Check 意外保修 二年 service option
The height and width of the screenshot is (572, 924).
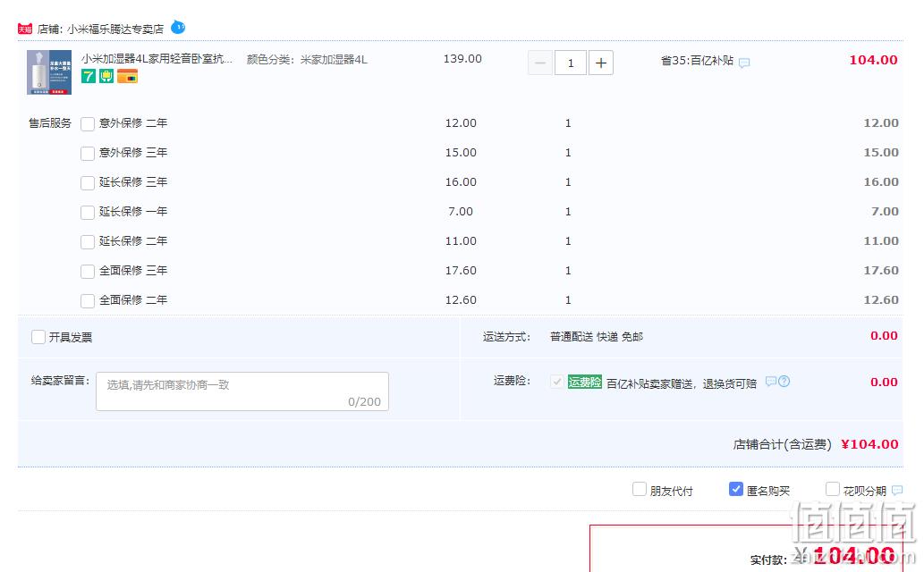pyautogui.click(x=88, y=123)
